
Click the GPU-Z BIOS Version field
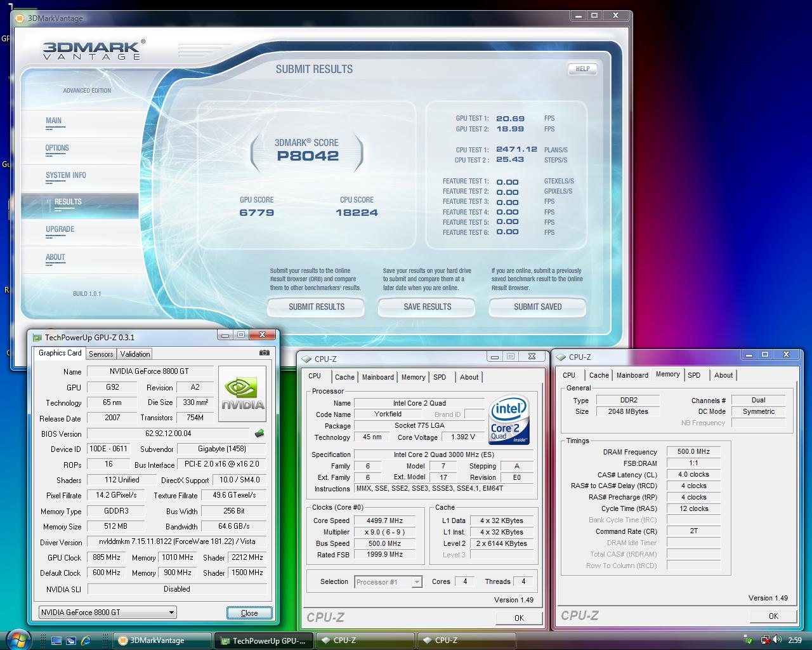(169, 434)
